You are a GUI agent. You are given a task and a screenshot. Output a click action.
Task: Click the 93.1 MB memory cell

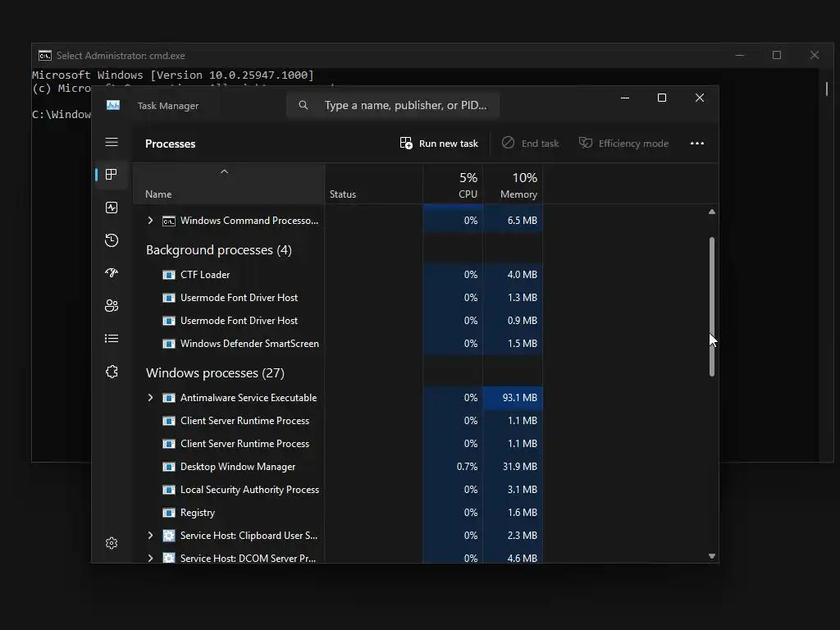(x=513, y=398)
